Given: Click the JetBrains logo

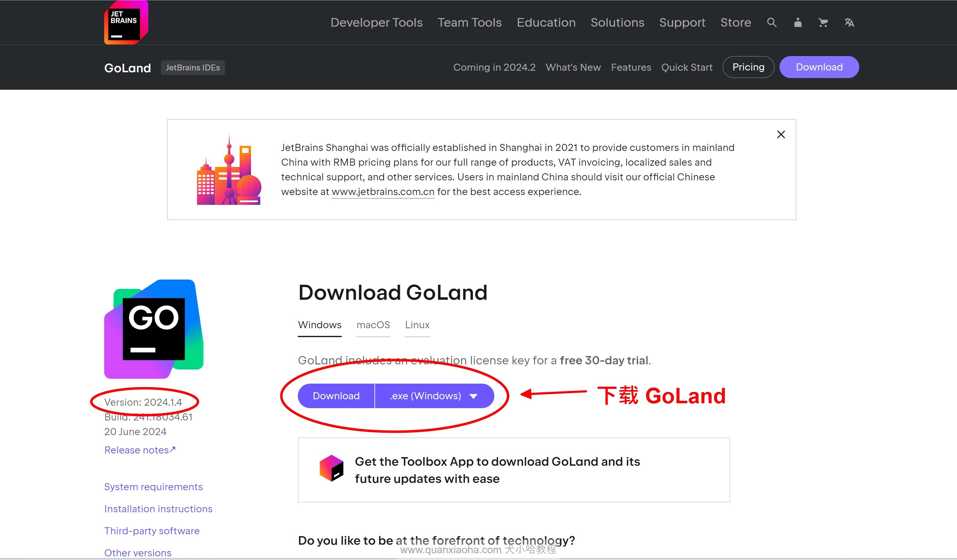Looking at the screenshot, I should click(x=126, y=22).
